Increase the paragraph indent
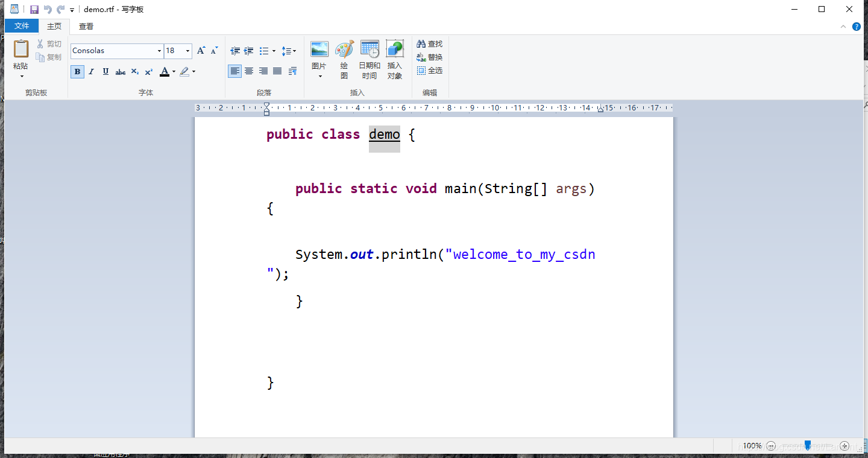This screenshot has width=868, height=458. point(248,51)
